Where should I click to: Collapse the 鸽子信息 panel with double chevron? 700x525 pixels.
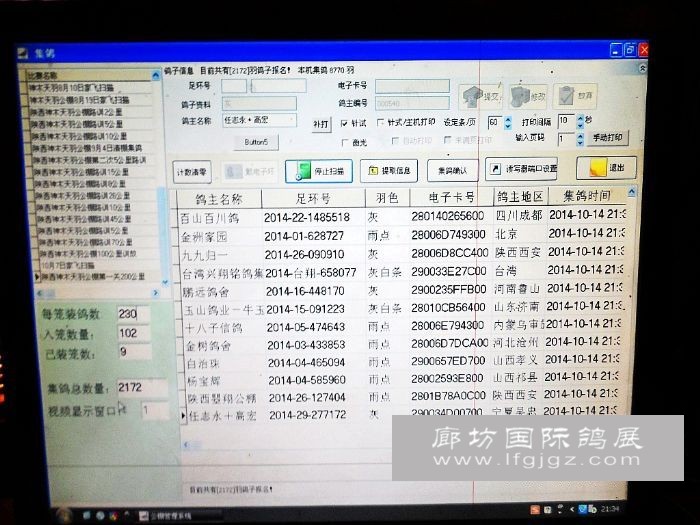[x=642, y=68]
